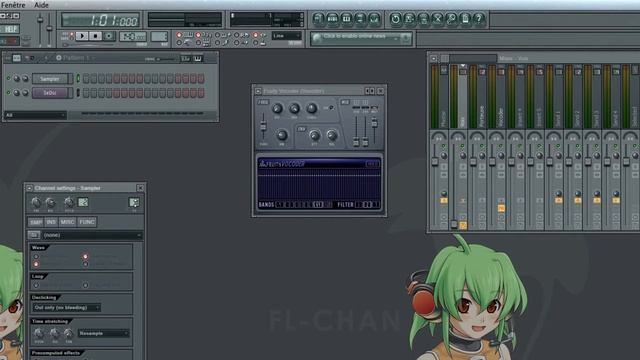Open the graph editor icon in step sequencer

(x=185, y=59)
